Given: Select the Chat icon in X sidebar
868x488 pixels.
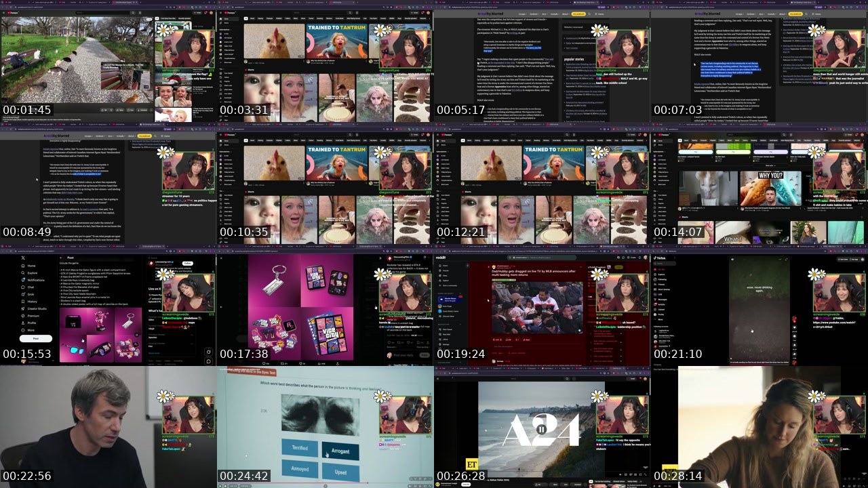Looking at the screenshot, I should tap(22, 287).
